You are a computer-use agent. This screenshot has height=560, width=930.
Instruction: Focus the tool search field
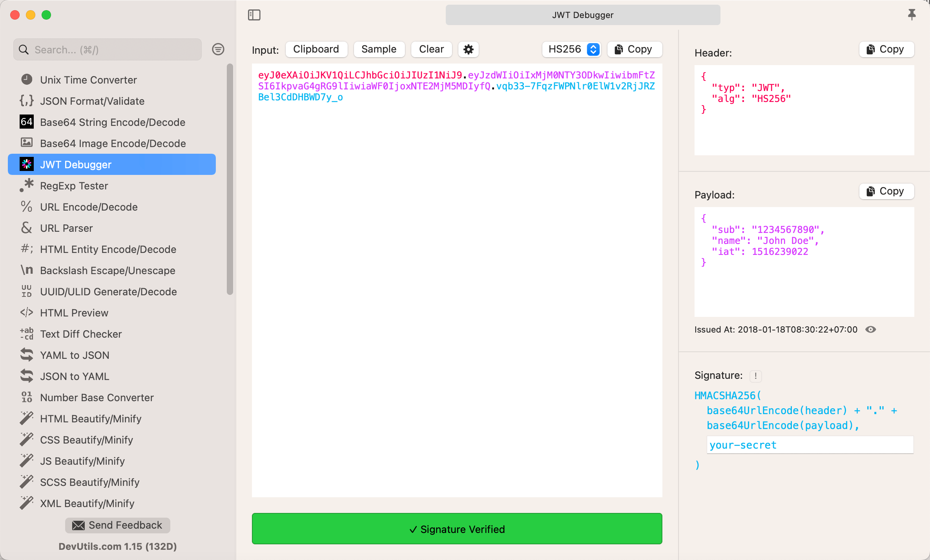pos(108,49)
